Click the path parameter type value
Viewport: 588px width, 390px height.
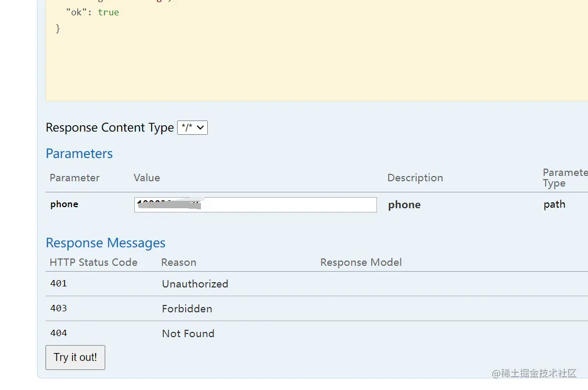pyautogui.click(x=554, y=205)
